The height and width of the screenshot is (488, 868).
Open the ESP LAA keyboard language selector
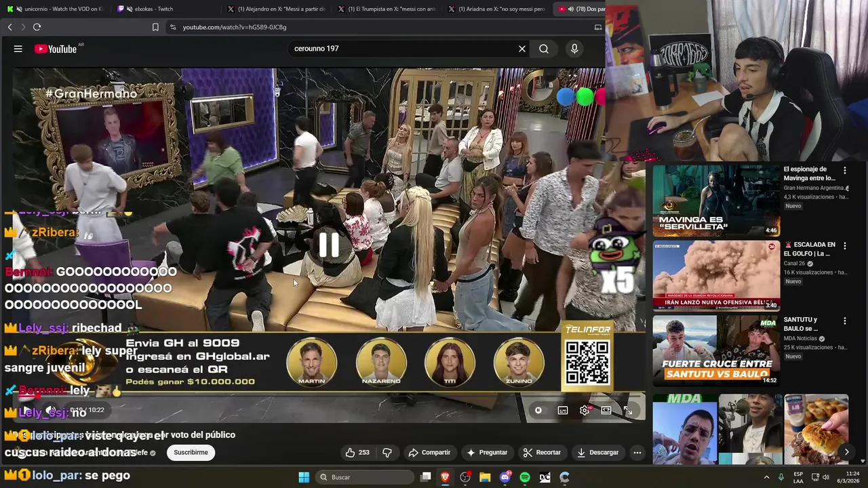pos(798,477)
